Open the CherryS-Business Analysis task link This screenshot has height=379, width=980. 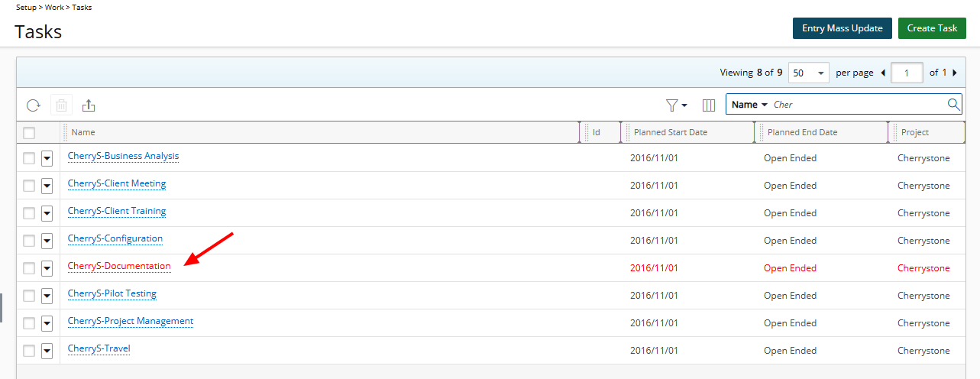pyautogui.click(x=123, y=156)
